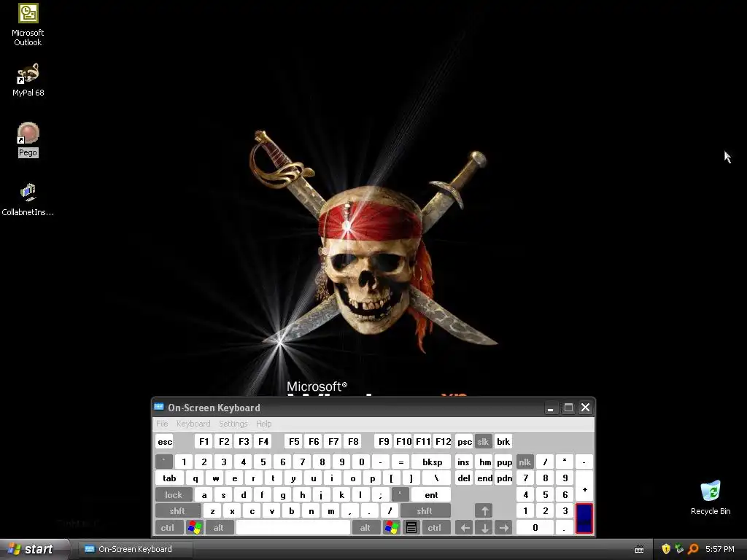Click the ins insert key

(x=463, y=462)
